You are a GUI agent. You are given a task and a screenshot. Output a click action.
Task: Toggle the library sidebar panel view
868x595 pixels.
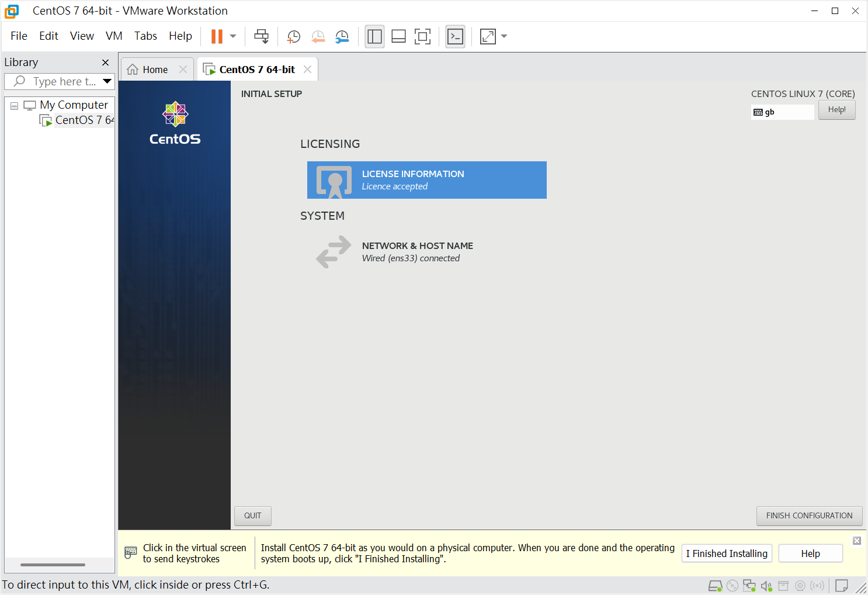374,36
